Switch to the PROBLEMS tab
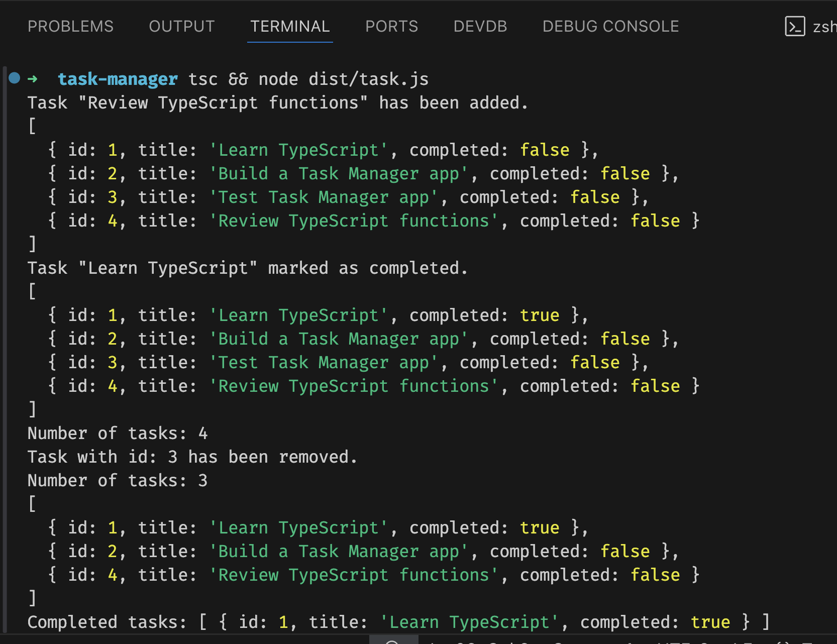This screenshot has width=837, height=644. point(70,26)
